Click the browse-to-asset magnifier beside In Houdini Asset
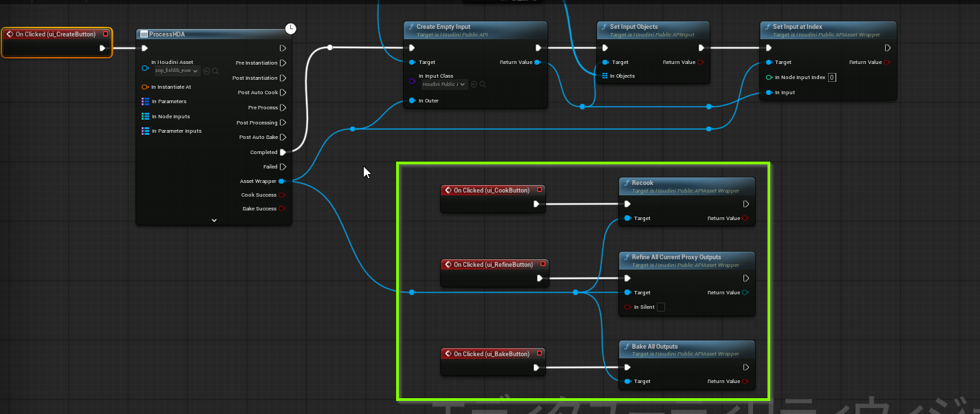Viewport: 980px width, 414px height. click(215, 71)
